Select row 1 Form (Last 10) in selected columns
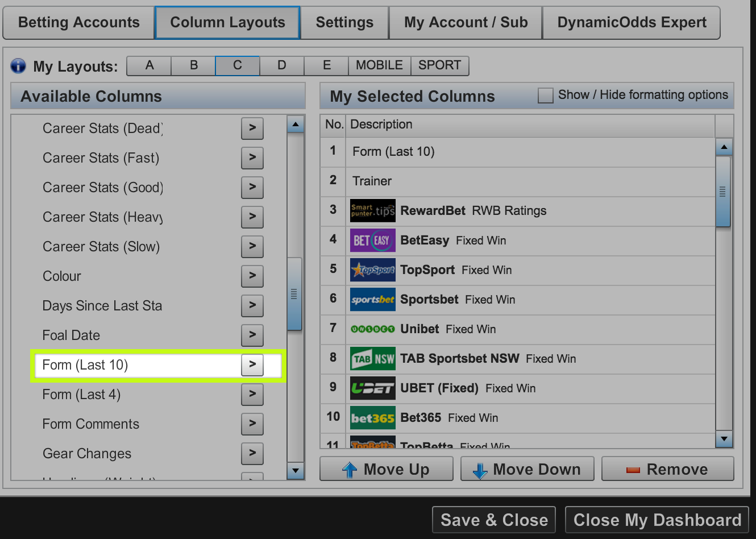 click(518, 152)
